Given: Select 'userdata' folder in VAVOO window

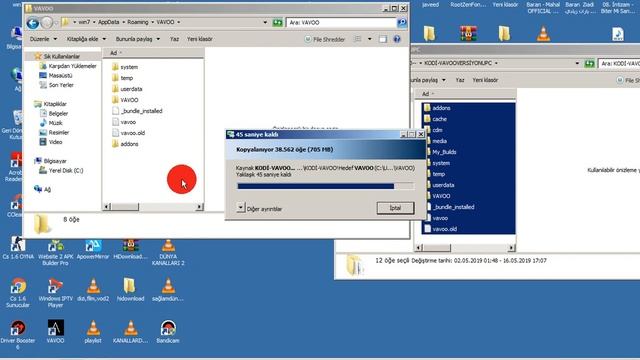Looking at the screenshot, I should (127, 89).
